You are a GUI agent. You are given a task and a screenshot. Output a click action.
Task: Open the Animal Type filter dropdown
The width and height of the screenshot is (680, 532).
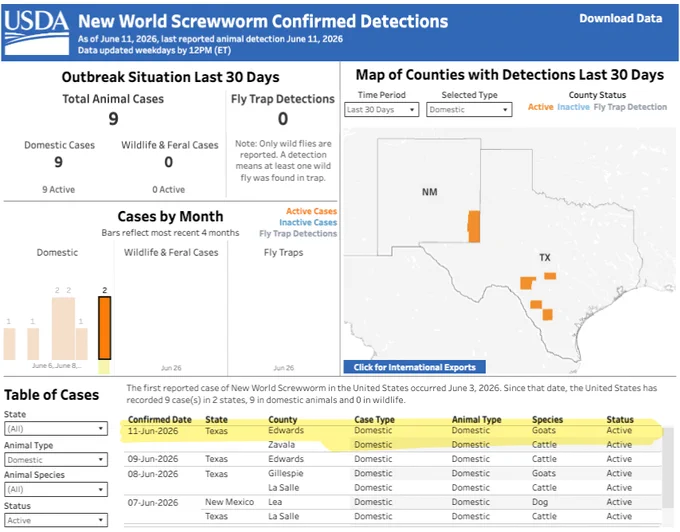56,460
